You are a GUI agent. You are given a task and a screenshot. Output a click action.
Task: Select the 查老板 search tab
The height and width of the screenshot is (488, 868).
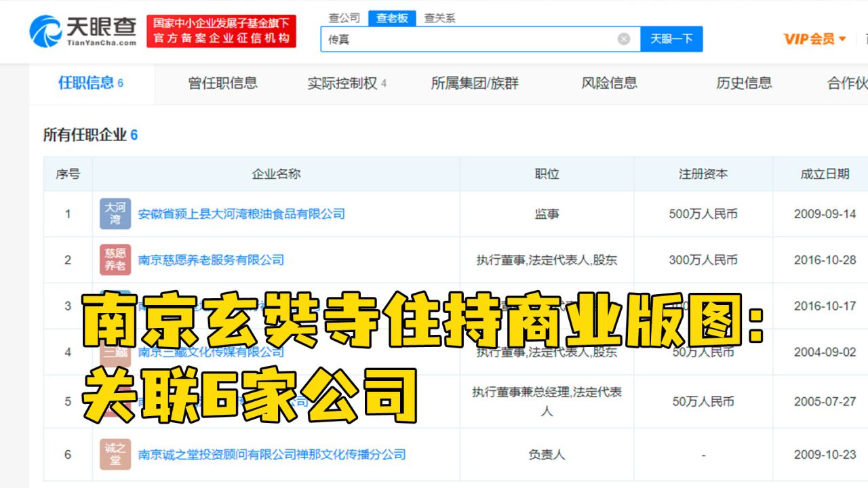393,18
